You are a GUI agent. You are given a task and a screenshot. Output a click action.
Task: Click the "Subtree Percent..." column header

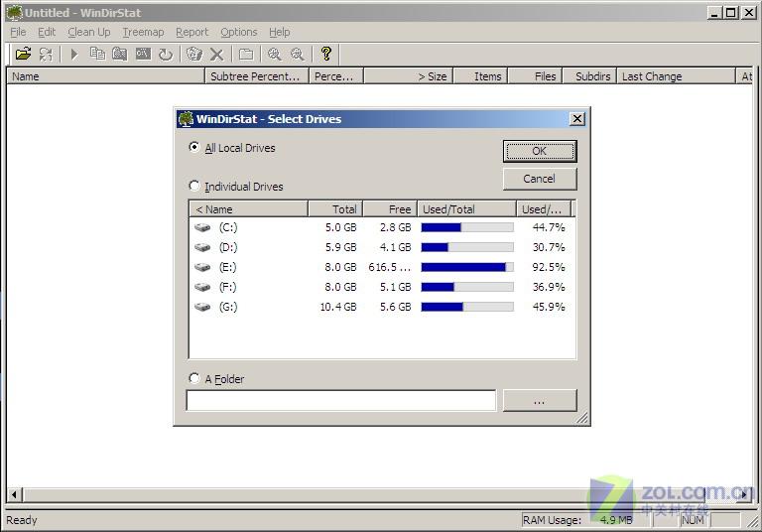[x=257, y=76]
